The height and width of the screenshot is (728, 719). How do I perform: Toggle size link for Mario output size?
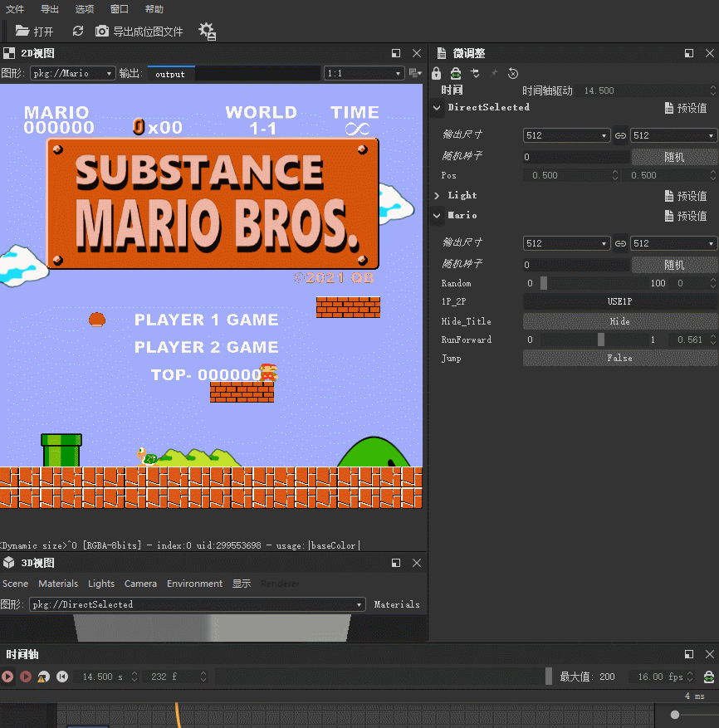tap(620, 243)
